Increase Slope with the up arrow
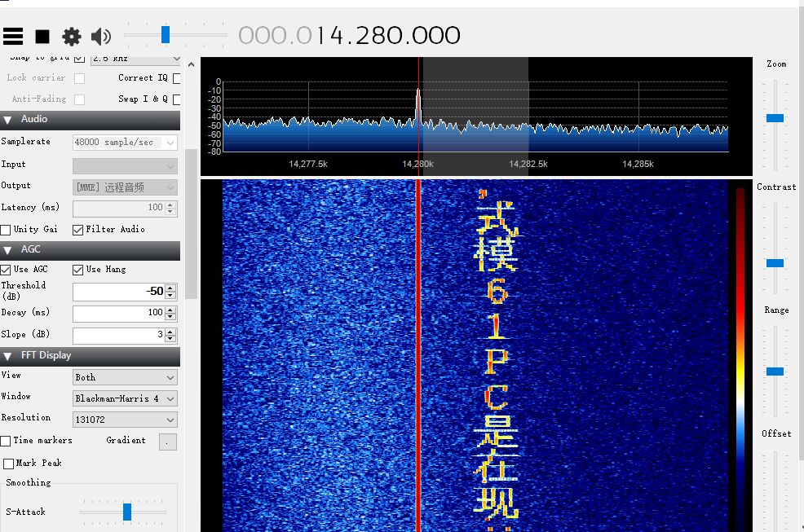The width and height of the screenshot is (804, 532). [170, 331]
